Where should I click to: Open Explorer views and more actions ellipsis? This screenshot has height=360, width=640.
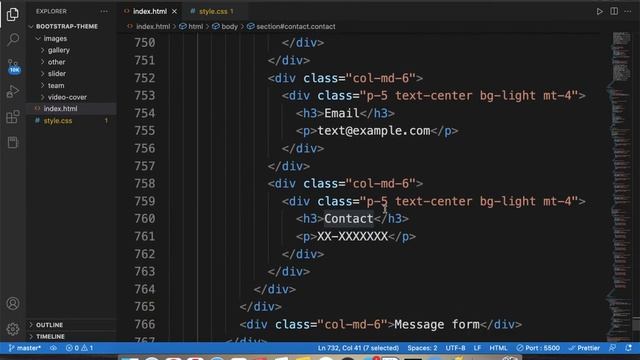[104, 11]
